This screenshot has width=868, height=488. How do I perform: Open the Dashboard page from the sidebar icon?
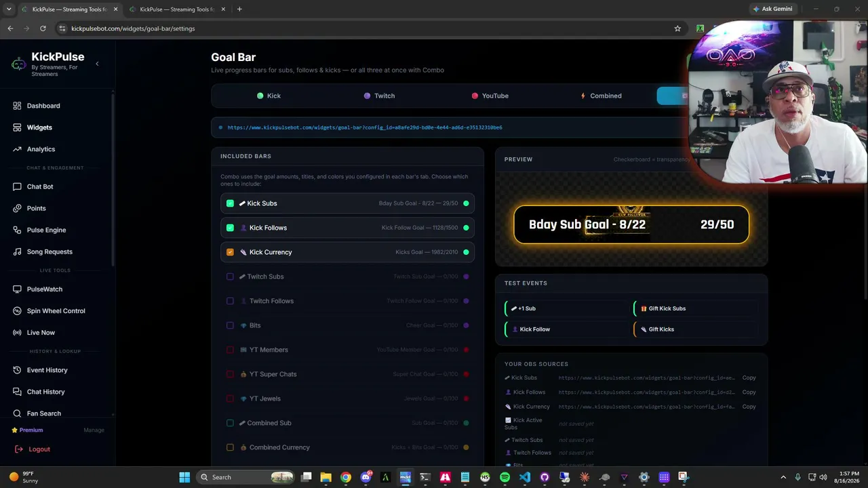pyautogui.click(x=17, y=106)
